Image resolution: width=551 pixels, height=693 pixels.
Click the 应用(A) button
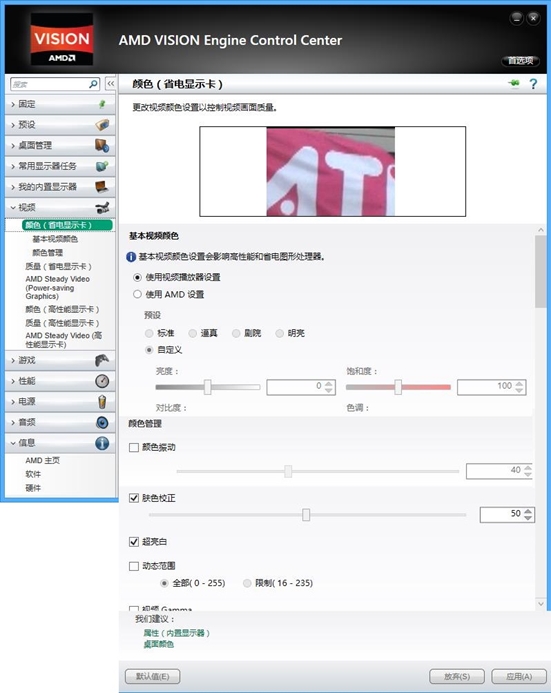[519, 676]
